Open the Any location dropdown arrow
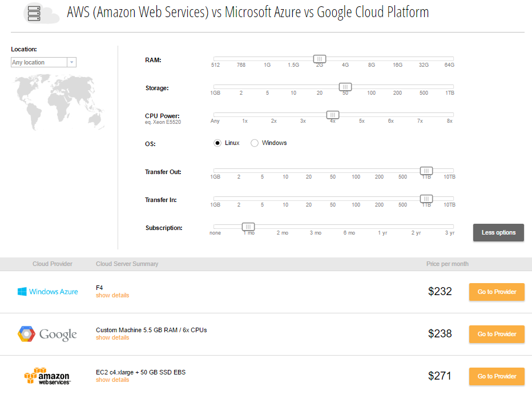532x395 pixels. pos(71,62)
